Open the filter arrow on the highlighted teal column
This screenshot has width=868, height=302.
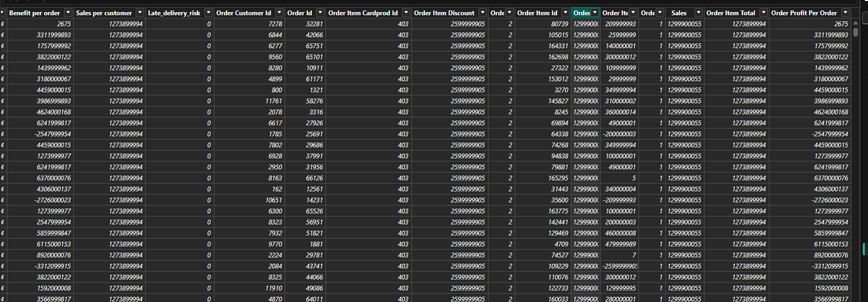[x=595, y=13]
